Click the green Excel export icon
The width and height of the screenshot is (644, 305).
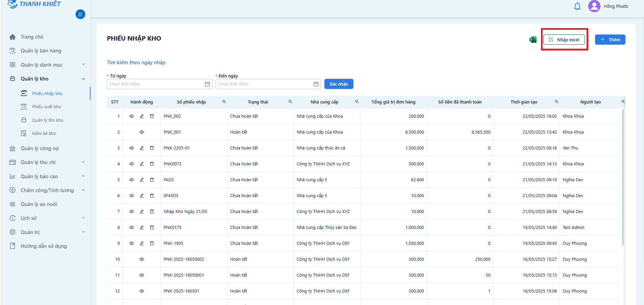pos(533,40)
